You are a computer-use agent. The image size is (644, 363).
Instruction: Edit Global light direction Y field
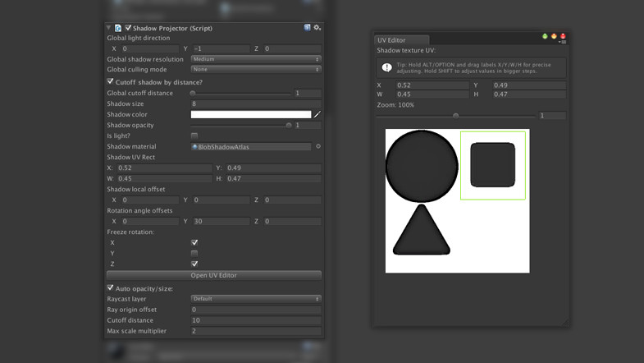pos(221,48)
